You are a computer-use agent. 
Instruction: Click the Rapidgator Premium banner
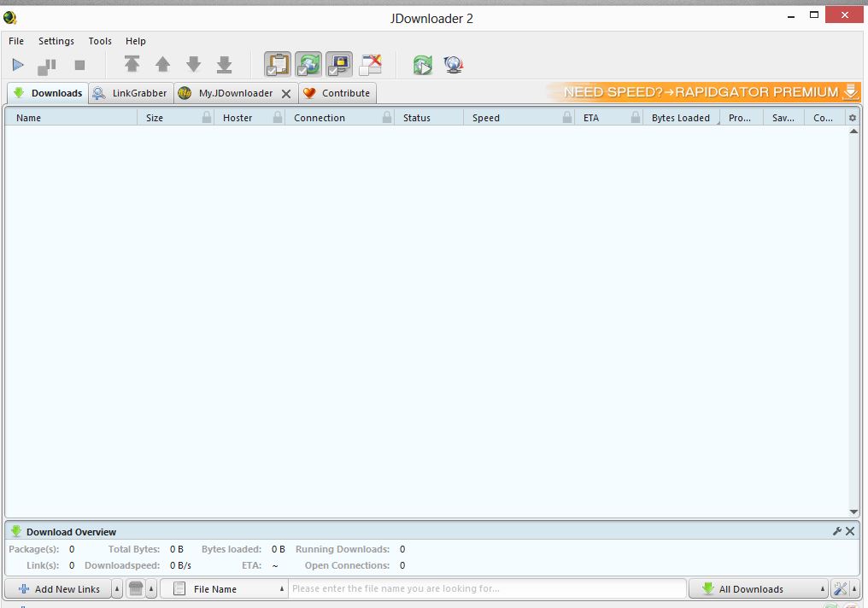(703, 92)
